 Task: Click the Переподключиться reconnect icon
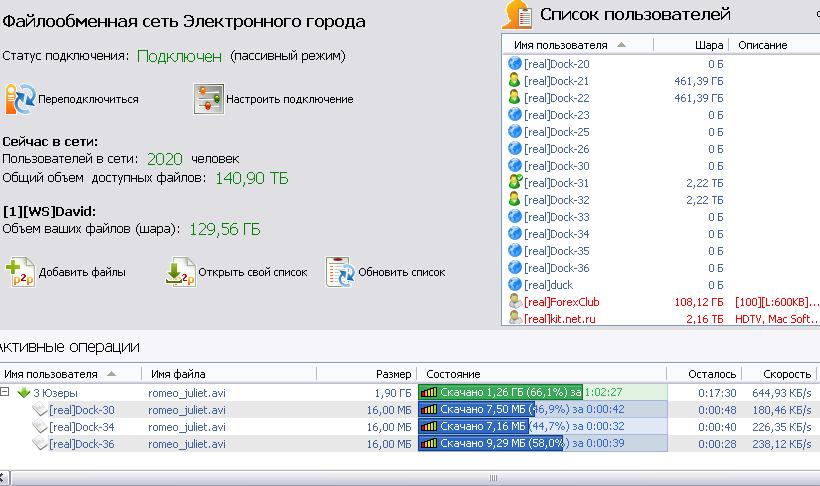click(20, 99)
